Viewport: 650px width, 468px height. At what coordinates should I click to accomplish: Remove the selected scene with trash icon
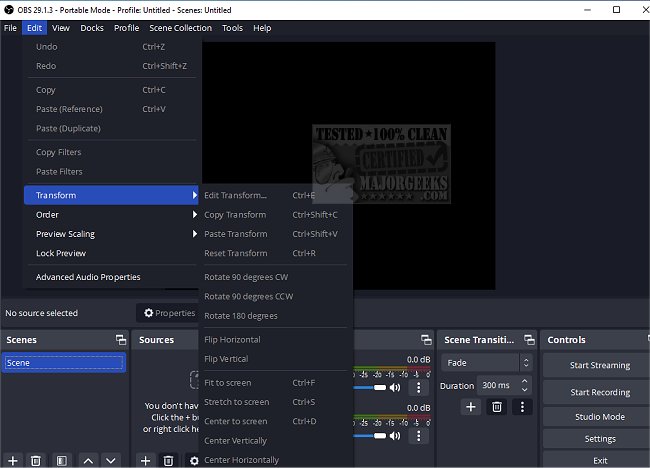click(36, 461)
